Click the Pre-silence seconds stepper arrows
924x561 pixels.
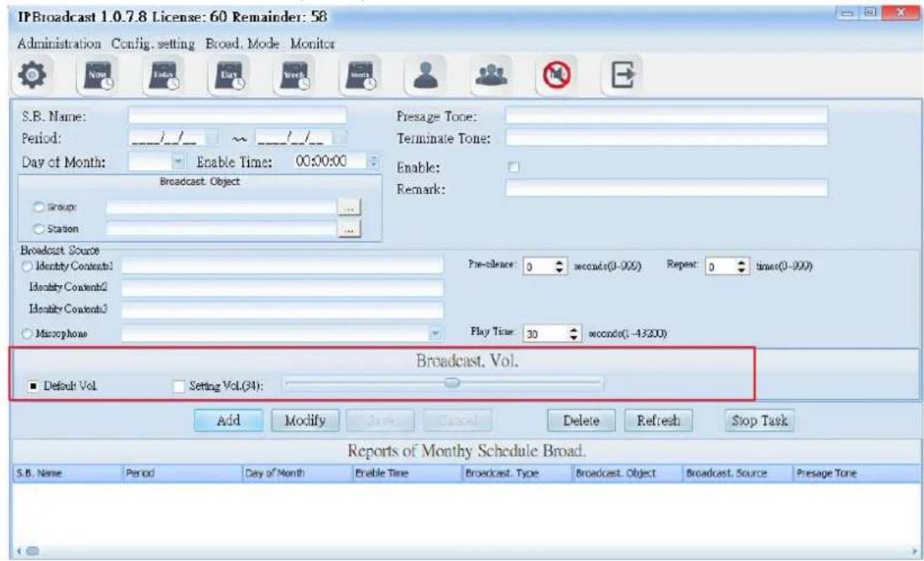[x=559, y=267]
